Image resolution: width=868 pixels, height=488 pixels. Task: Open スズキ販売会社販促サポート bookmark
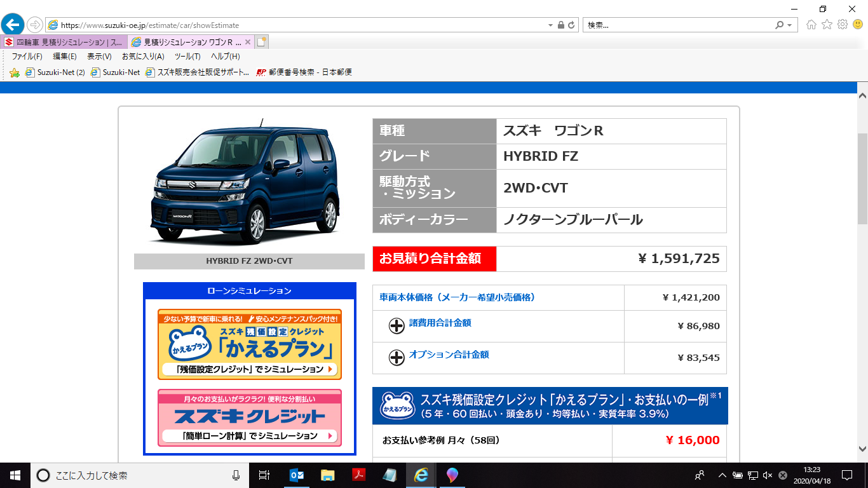point(198,72)
